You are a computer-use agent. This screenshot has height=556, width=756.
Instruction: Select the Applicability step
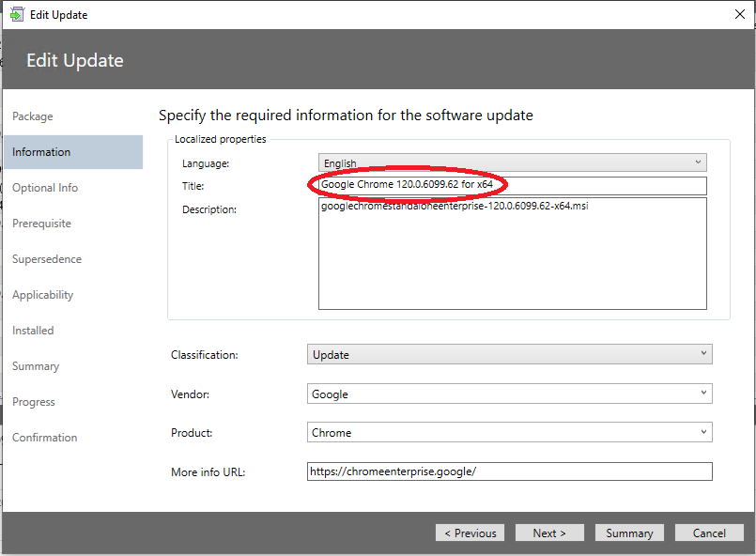tap(43, 295)
